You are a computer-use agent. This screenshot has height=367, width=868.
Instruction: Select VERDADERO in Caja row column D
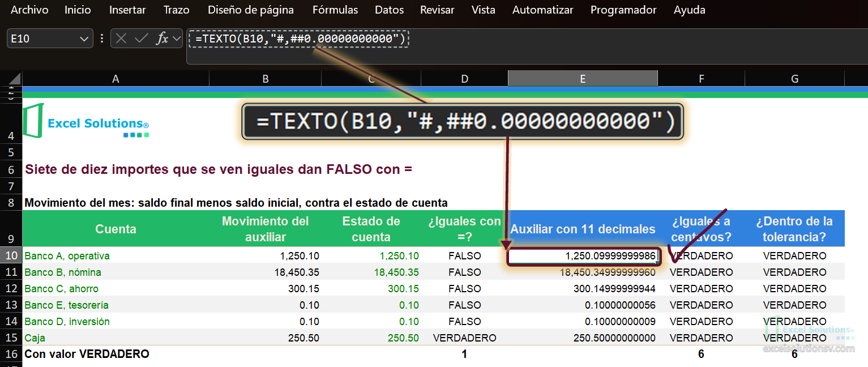[464, 338]
